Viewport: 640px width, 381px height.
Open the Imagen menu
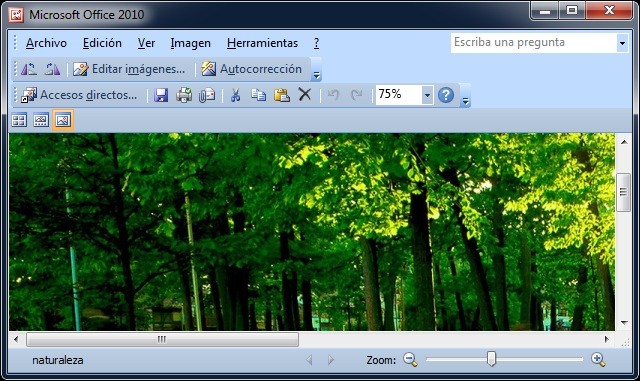tap(191, 43)
